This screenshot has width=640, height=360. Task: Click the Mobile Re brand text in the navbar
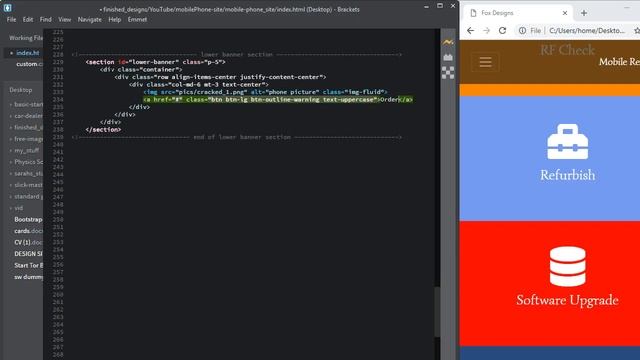tap(619, 62)
